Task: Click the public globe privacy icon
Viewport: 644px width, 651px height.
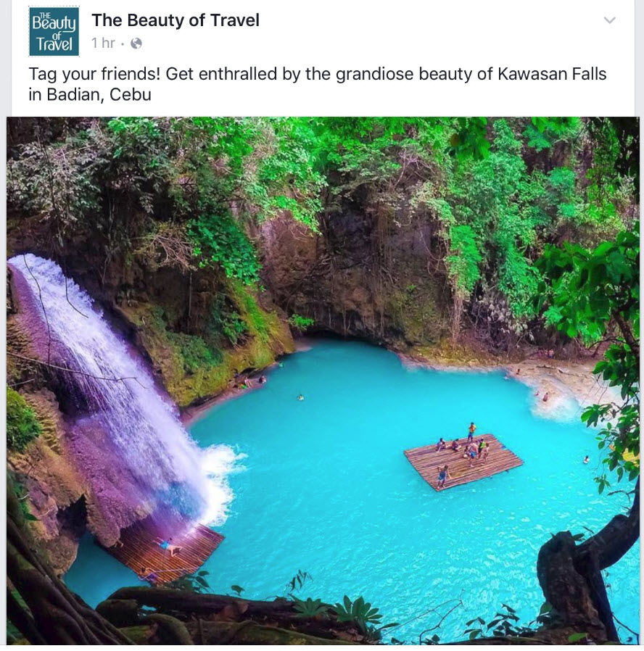Action: [x=136, y=43]
